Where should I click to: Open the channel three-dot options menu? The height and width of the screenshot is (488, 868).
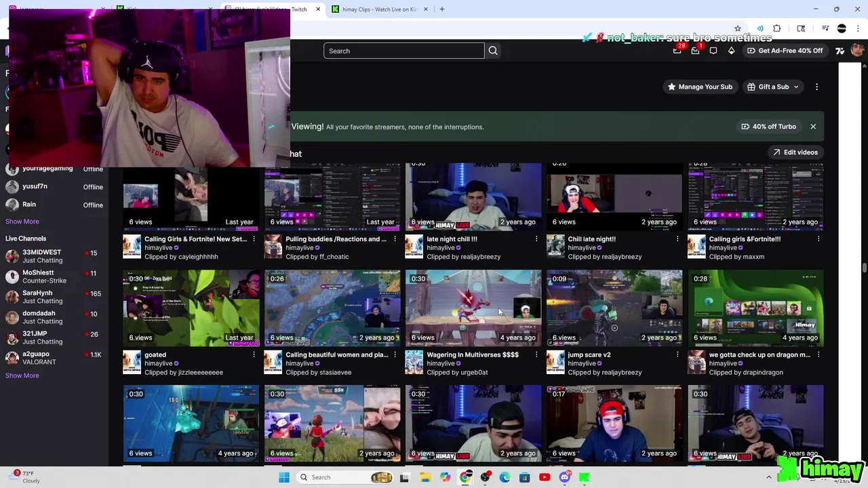tap(816, 87)
